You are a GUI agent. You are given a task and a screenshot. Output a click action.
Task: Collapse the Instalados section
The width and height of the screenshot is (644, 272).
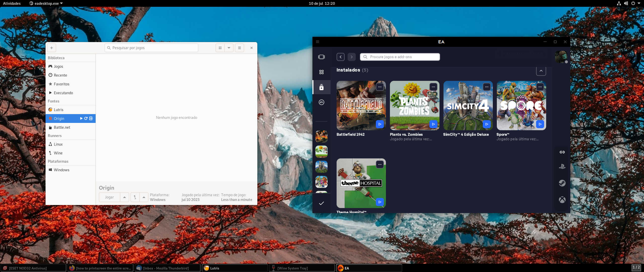541,71
